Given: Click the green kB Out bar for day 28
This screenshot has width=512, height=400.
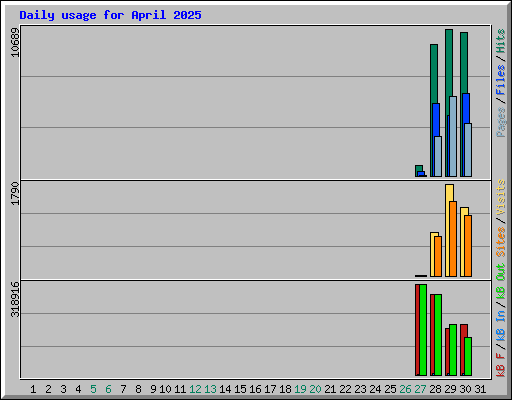Looking at the screenshot, I should tap(438, 335).
